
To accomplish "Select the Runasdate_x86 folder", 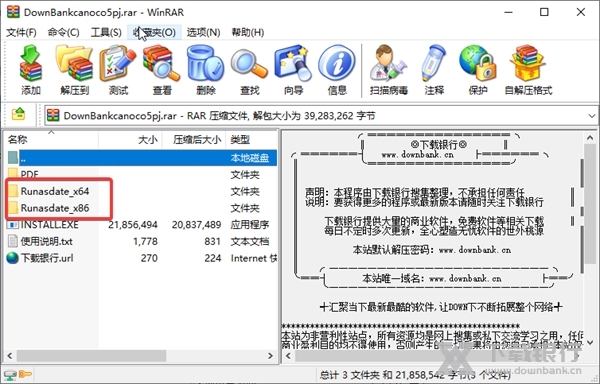I will coord(55,208).
